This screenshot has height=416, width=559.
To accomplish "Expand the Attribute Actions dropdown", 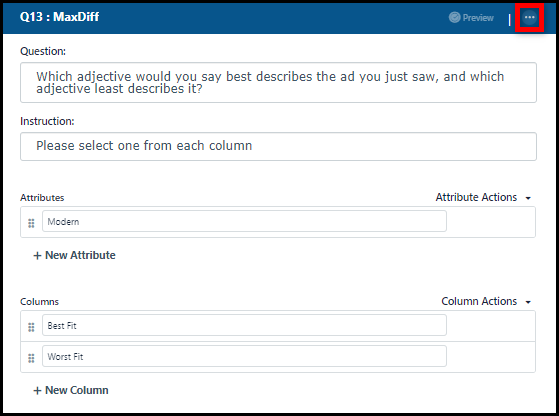I will click(x=483, y=197).
